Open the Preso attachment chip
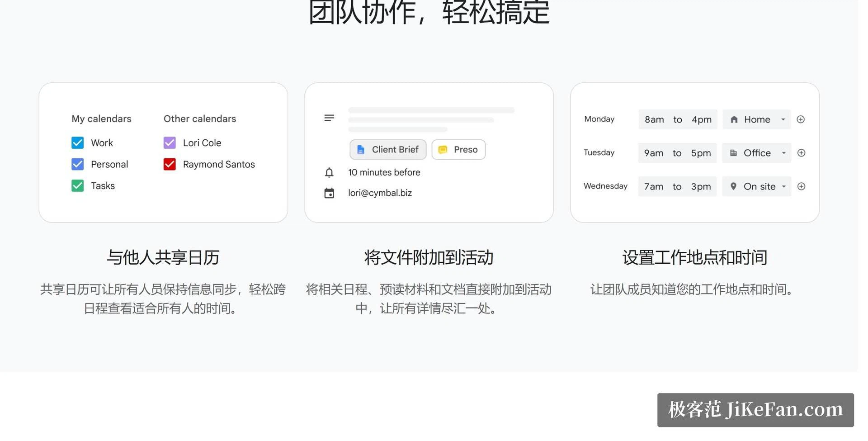The height and width of the screenshot is (441, 868). 458,150
